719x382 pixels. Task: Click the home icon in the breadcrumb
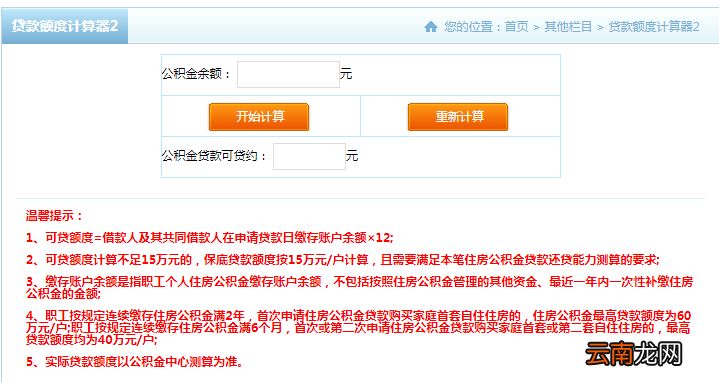pyautogui.click(x=431, y=27)
